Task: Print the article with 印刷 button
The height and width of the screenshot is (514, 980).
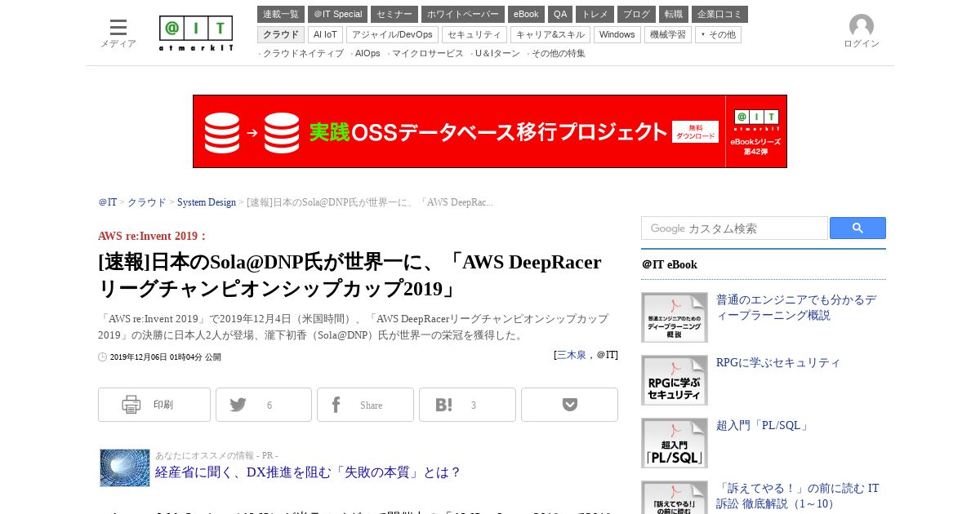Action: 154,405
